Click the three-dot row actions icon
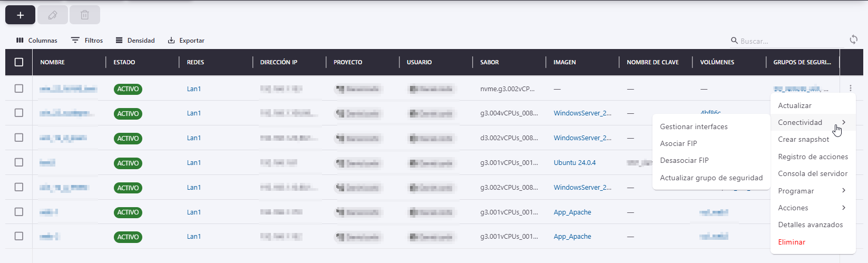This screenshot has height=263, width=868. (850, 89)
